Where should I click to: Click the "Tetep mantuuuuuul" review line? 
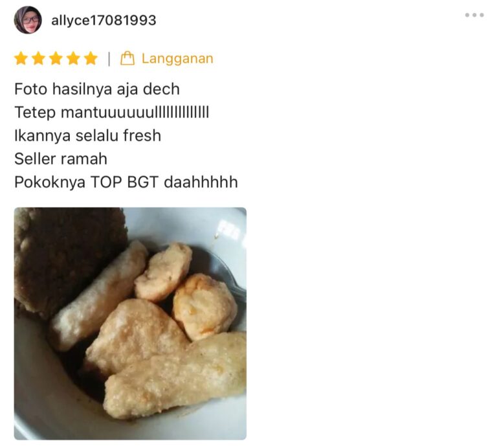[111, 112]
